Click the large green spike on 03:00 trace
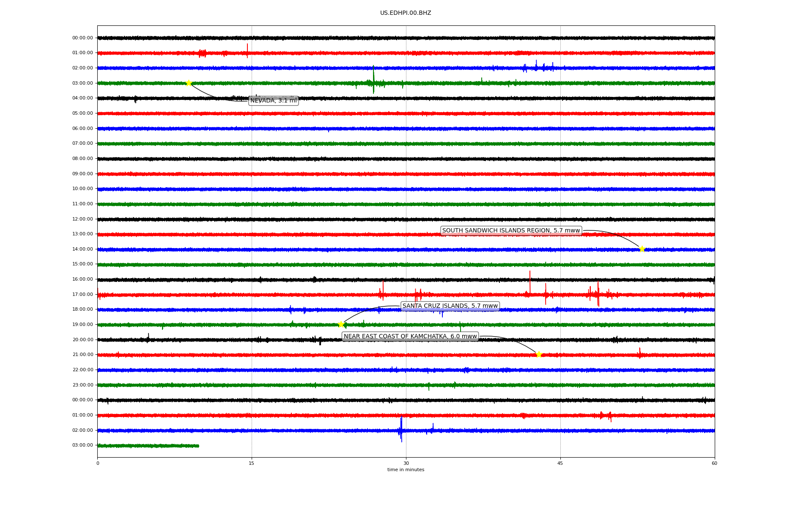 pos(373,79)
